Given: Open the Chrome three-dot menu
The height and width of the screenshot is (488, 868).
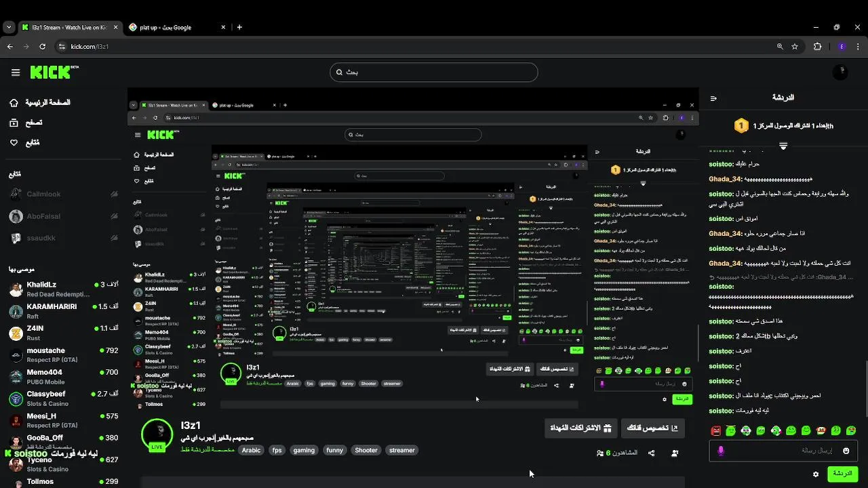Looking at the screenshot, I should (858, 47).
